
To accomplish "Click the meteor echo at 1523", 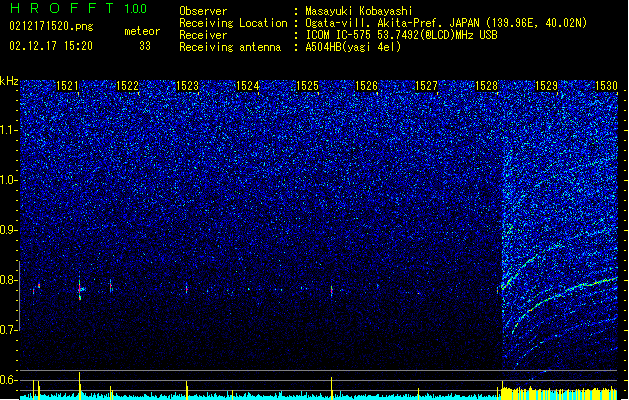I will click(187, 288).
